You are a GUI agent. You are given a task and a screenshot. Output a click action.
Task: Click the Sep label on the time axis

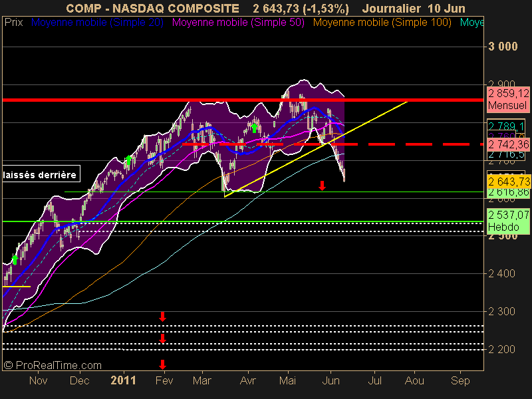click(x=460, y=380)
